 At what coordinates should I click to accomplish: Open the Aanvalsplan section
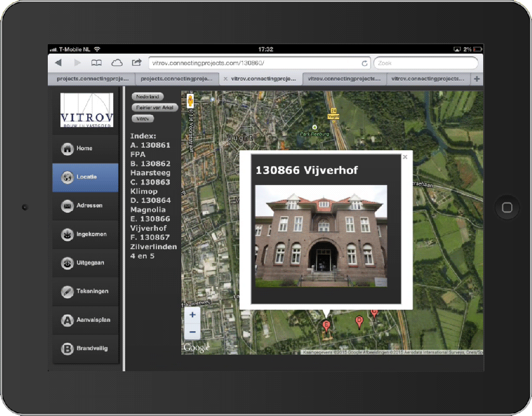(85, 320)
